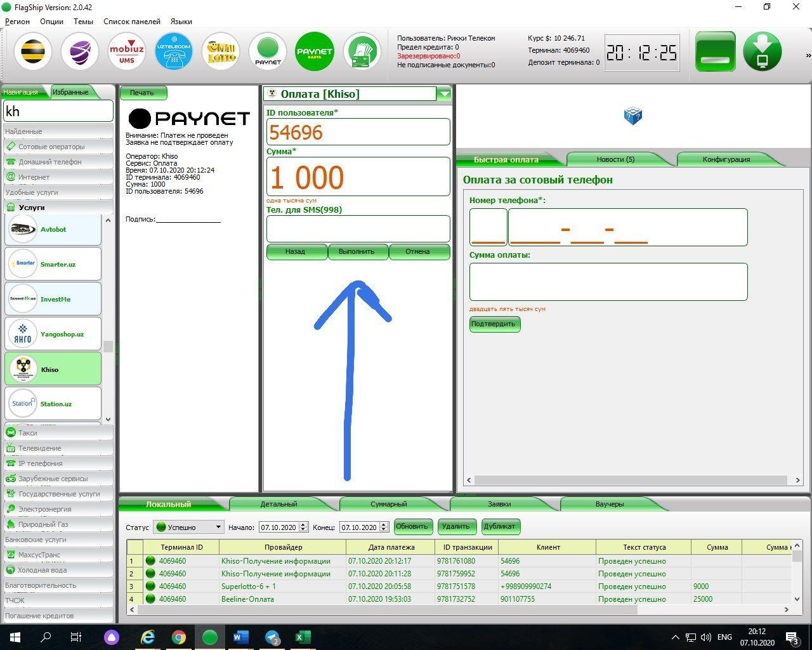Expand the Домашний телефон category
Image resolution: width=812 pixels, height=650 pixels.
tap(58, 162)
